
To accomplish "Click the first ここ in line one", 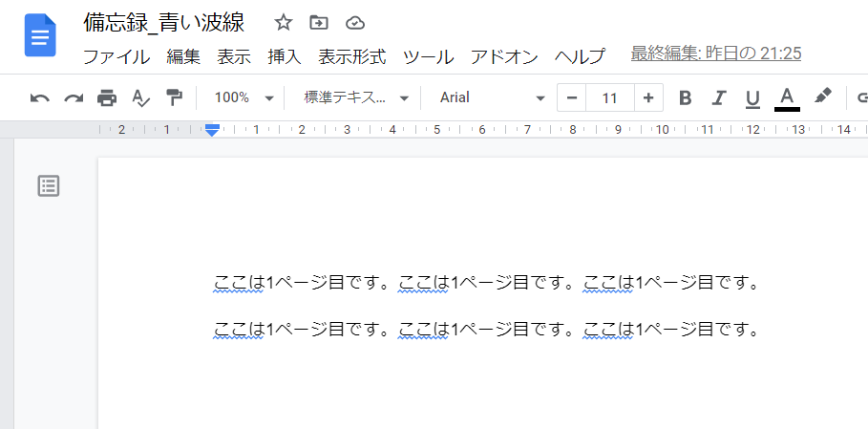I will click(x=230, y=282).
